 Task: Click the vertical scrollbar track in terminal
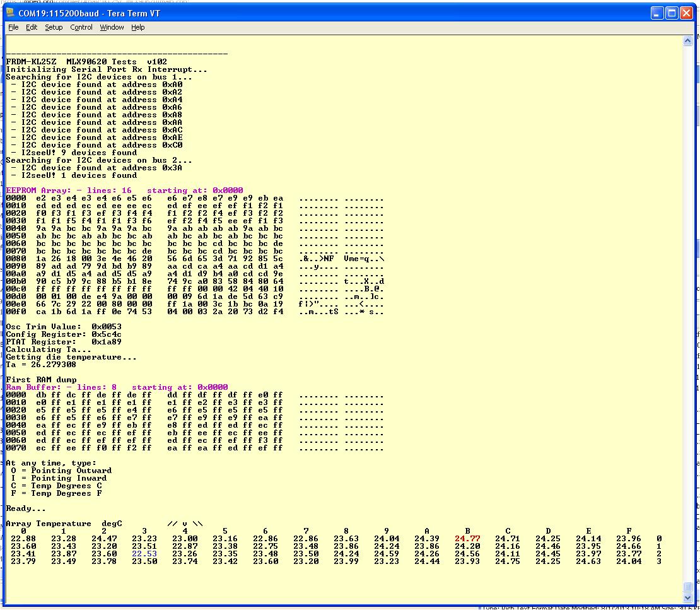[688, 315]
